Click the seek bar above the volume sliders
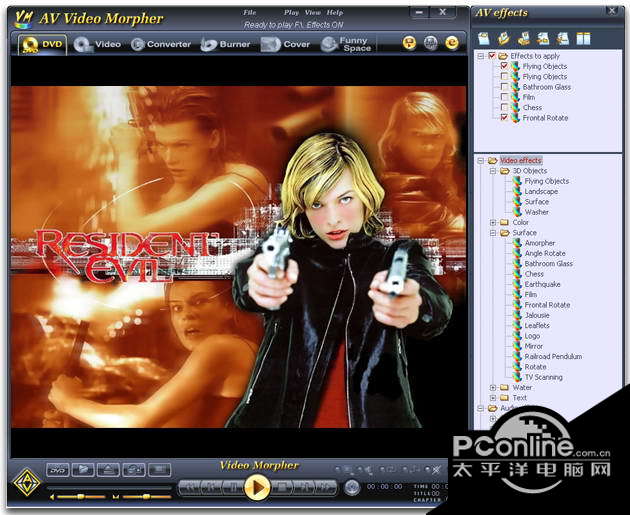Screen dimensions: 630x515 tap(109, 487)
